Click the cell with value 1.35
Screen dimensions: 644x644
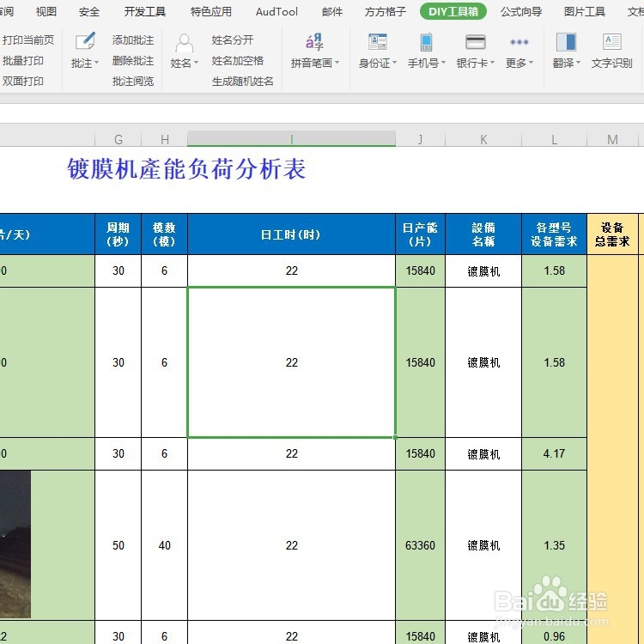[554, 545]
